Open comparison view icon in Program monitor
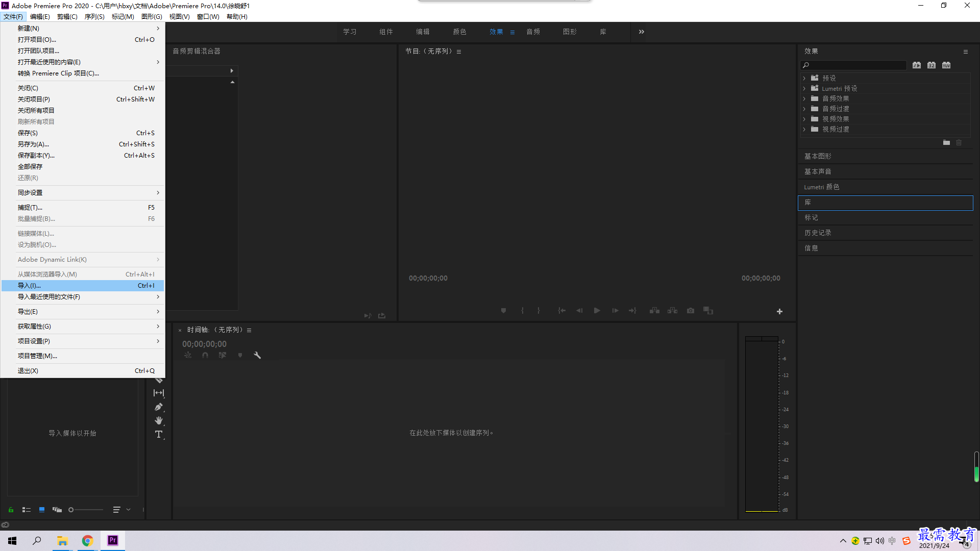 click(x=708, y=311)
